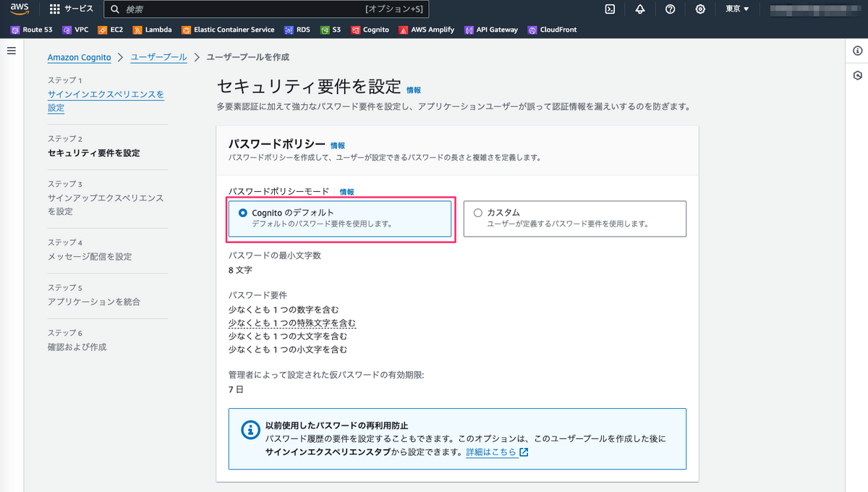868x492 pixels.
Task: Open the help question mark icon
Action: (x=670, y=9)
